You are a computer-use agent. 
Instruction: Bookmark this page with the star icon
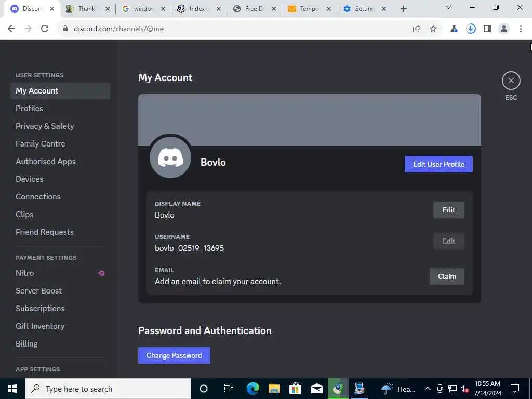433,29
